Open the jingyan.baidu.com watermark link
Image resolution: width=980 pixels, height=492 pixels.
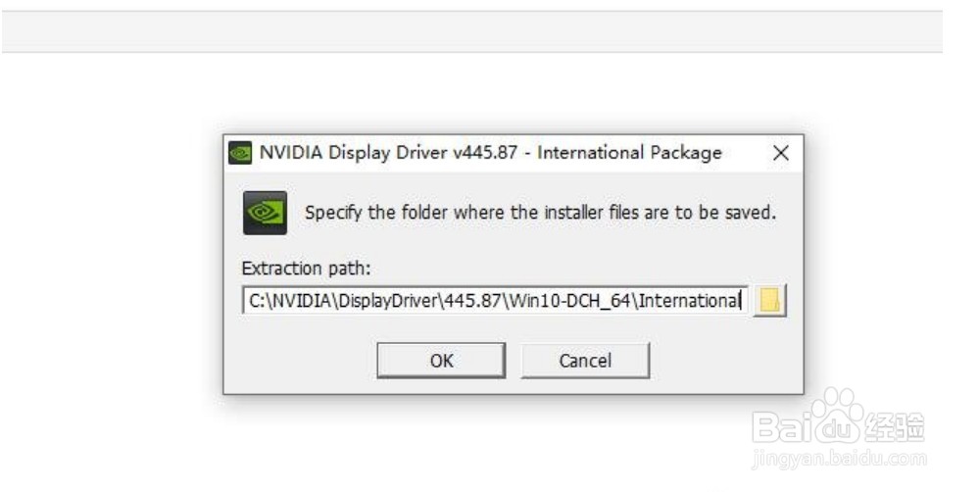click(x=838, y=458)
